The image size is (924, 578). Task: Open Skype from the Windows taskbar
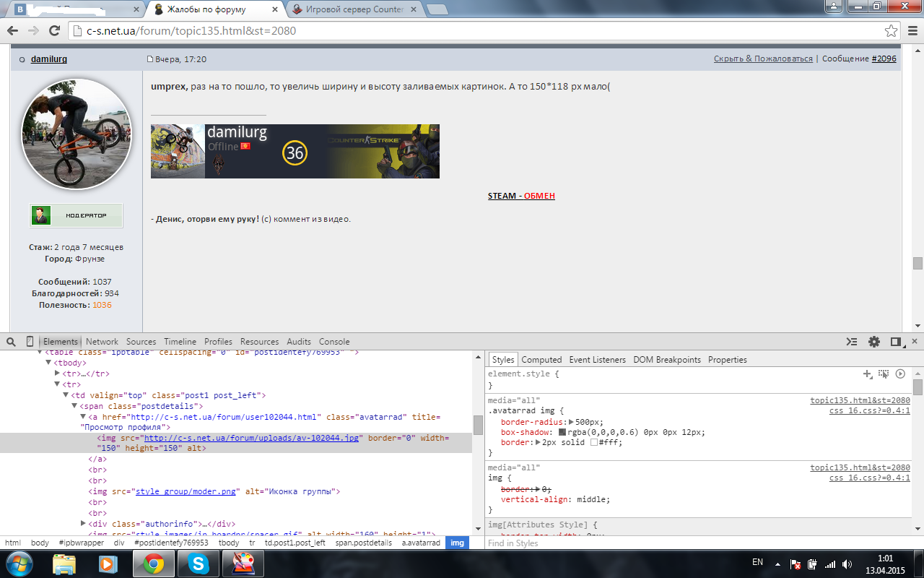197,564
